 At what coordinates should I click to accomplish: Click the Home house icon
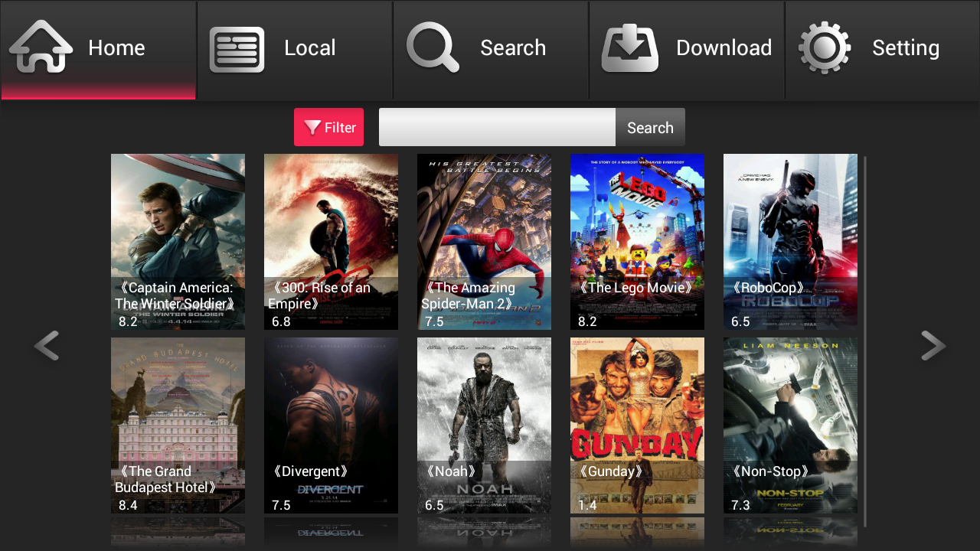pyautogui.click(x=41, y=47)
